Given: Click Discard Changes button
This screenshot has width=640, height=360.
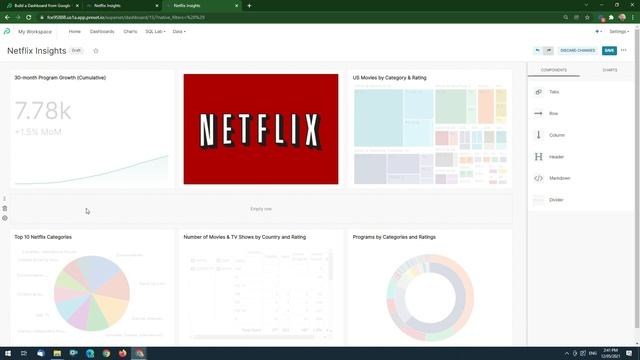Looking at the screenshot, I should tap(578, 51).
